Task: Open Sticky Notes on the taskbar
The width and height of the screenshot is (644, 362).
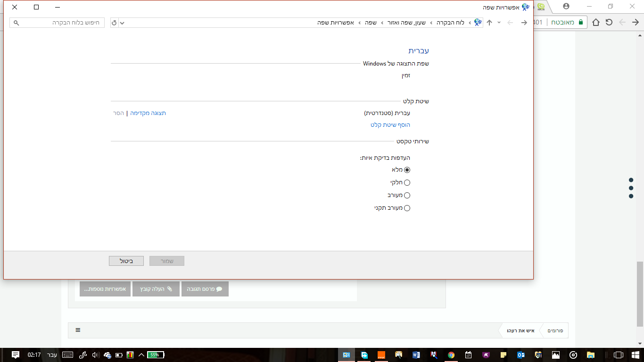Action: (x=504, y=355)
